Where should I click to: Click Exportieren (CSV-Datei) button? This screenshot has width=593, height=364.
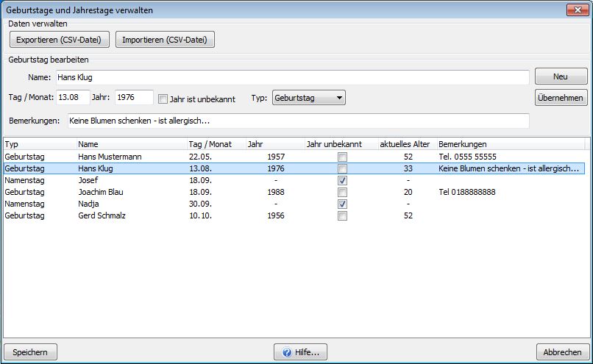60,40
